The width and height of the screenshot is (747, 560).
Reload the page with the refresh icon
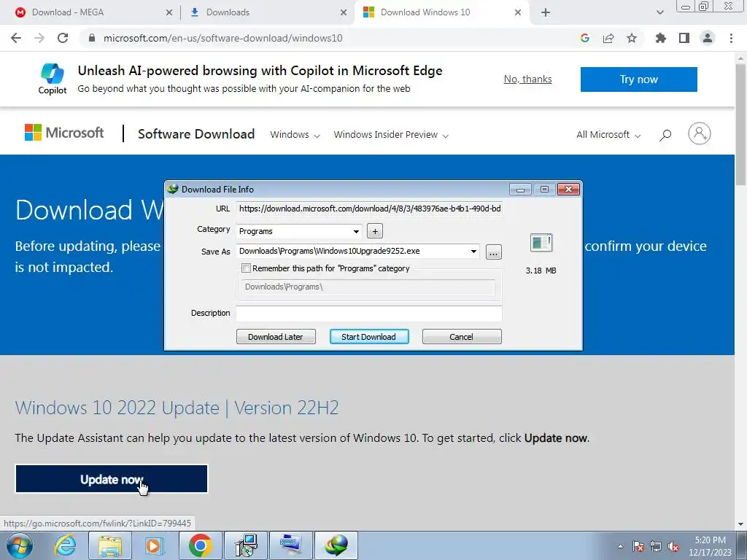point(63,38)
